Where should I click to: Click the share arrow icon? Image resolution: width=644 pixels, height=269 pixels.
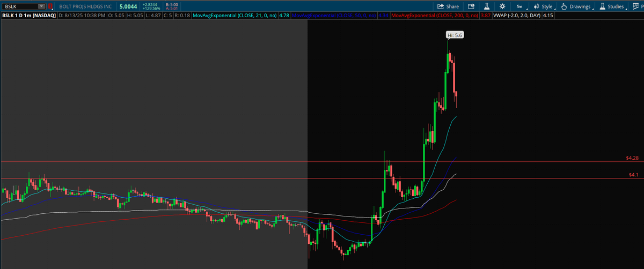[441, 6]
